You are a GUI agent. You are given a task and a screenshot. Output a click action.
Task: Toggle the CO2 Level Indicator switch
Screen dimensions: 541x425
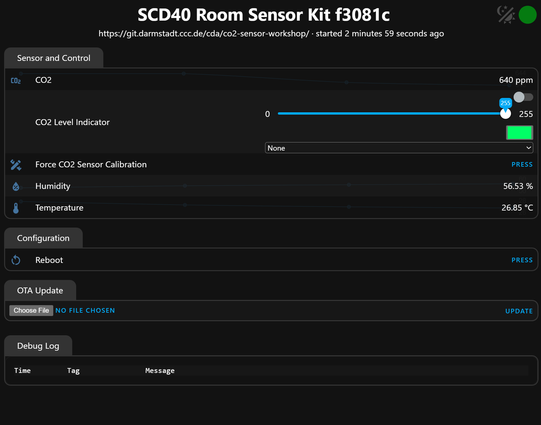[523, 97]
